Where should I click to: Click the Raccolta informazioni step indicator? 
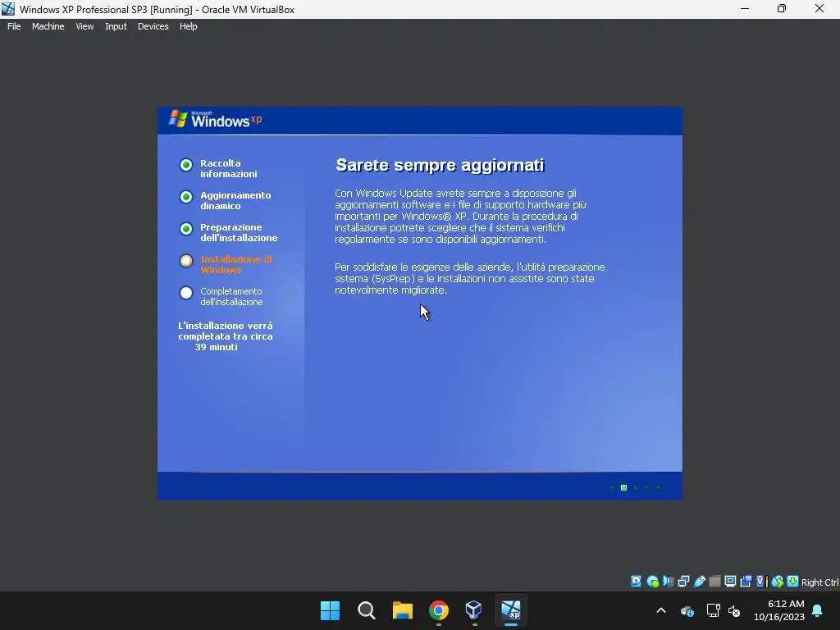pos(186,165)
